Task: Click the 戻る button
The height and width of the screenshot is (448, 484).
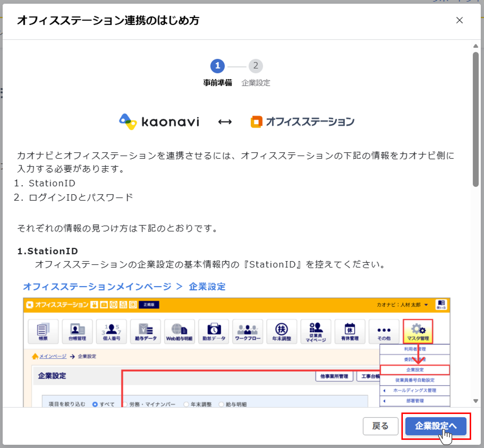Action: (x=380, y=426)
